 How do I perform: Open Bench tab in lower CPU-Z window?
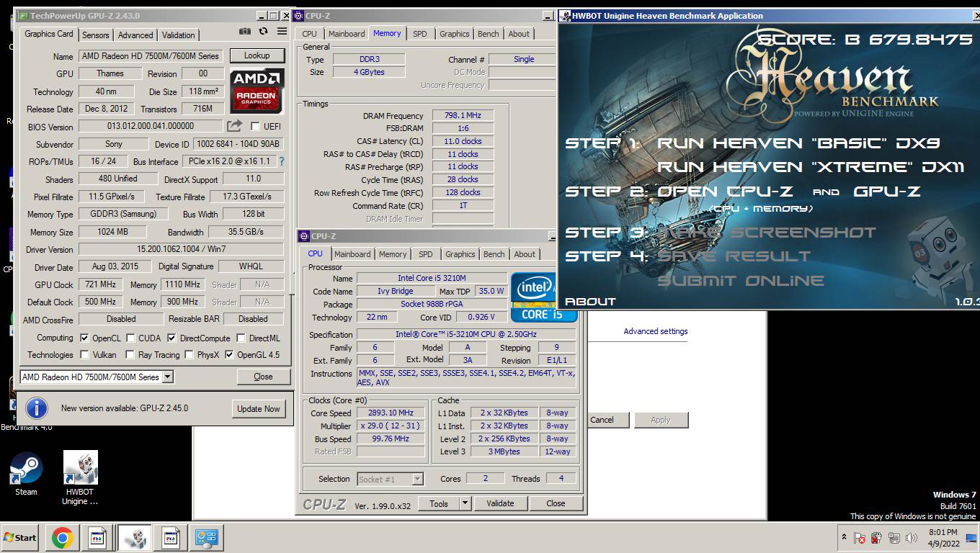(494, 254)
